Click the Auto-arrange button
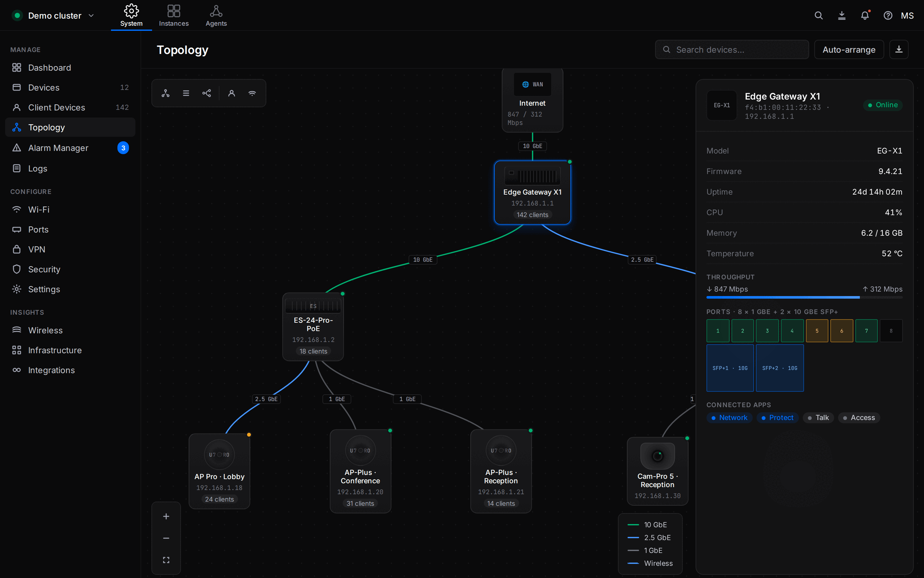 849,50
